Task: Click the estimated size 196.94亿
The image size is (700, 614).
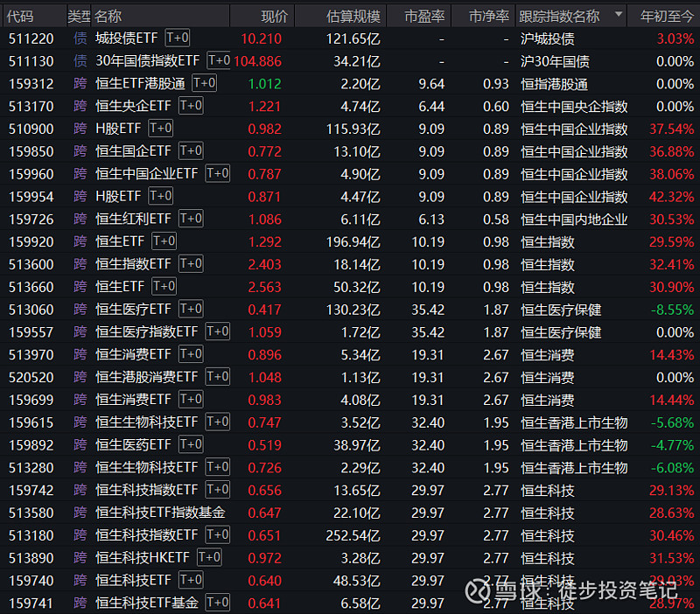Action: pyautogui.click(x=353, y=242)
